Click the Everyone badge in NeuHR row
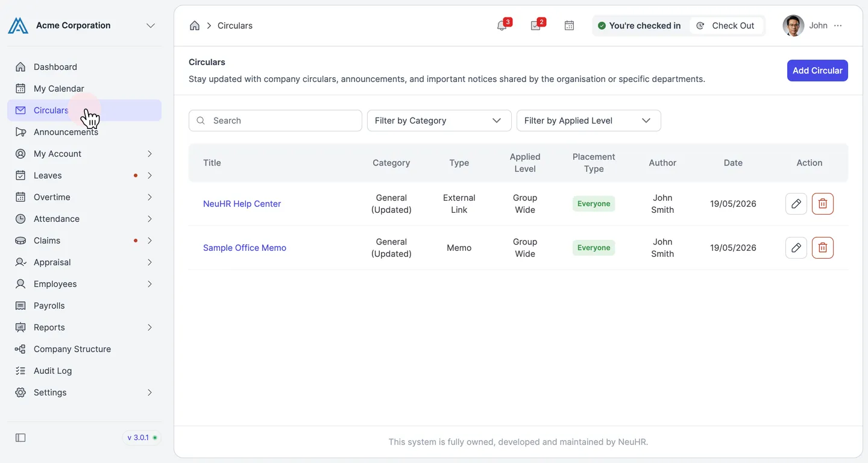Image resolution: width=868 pixels, height=463 pixels. (594, 204)
